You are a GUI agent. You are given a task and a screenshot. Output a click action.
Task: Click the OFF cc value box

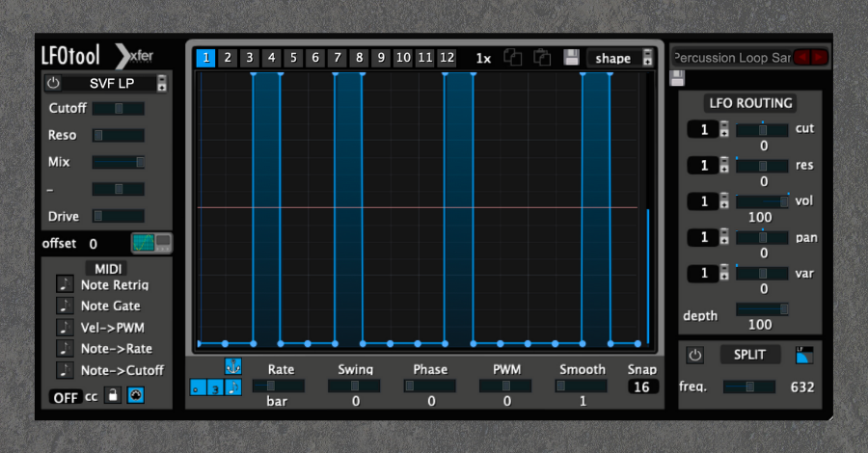(x=66, y=397)
